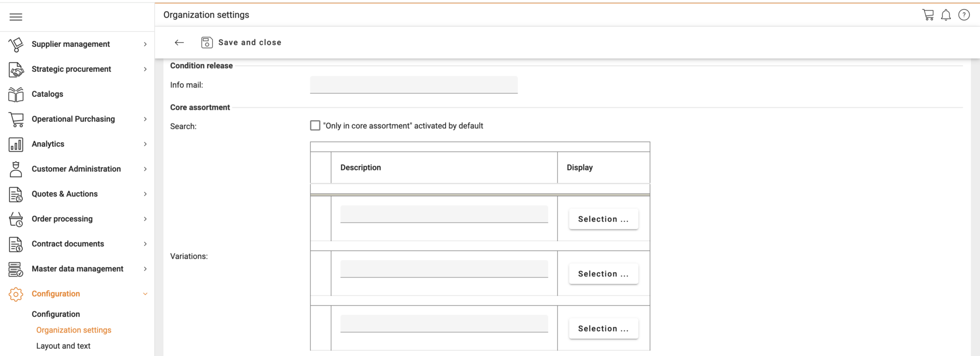Expand Supplier management submenu
The height and width of the screenshot is (356, 980).
[x=145, y=44]
